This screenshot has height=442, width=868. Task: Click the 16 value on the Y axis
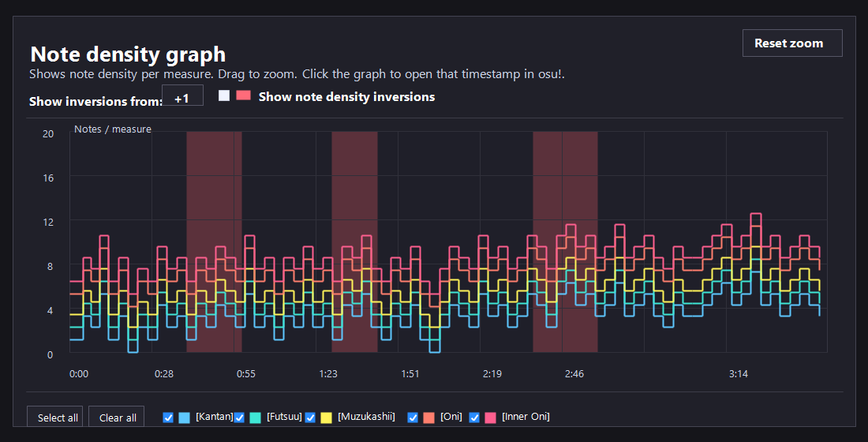click(x=48, y=178)
